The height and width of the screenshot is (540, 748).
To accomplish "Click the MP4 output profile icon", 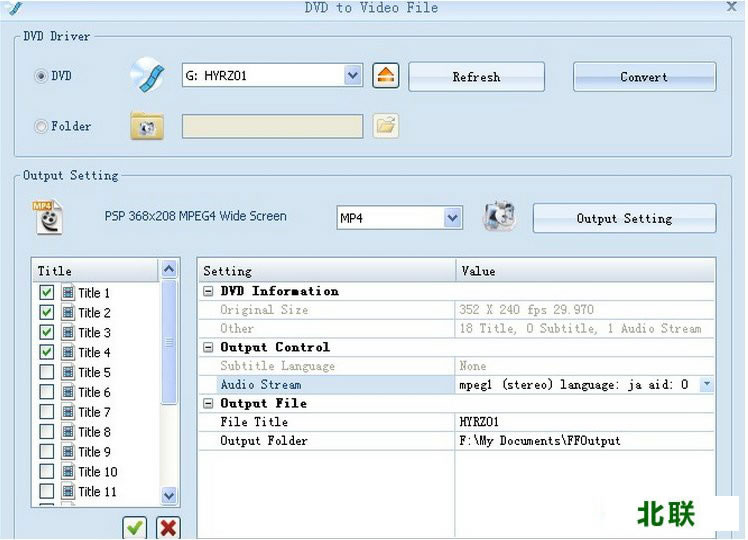I will click(x=47, y=217).
